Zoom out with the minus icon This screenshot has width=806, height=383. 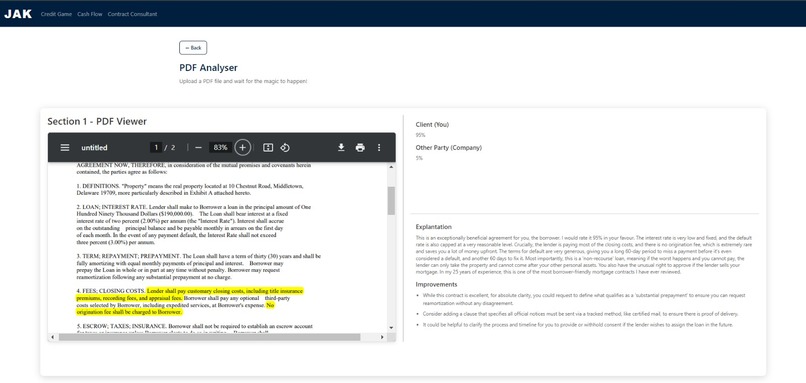pyautogui.click(x=198, y=148)
